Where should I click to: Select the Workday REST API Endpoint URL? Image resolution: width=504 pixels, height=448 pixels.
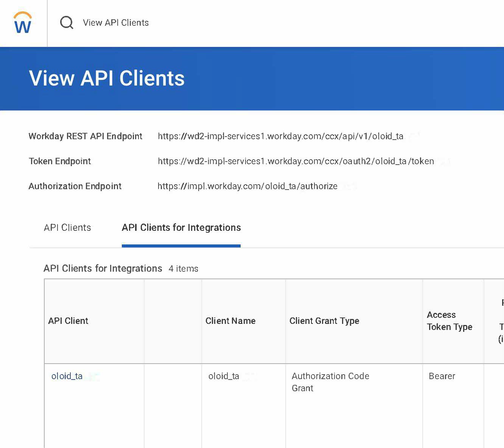click(x=280, y=136)
